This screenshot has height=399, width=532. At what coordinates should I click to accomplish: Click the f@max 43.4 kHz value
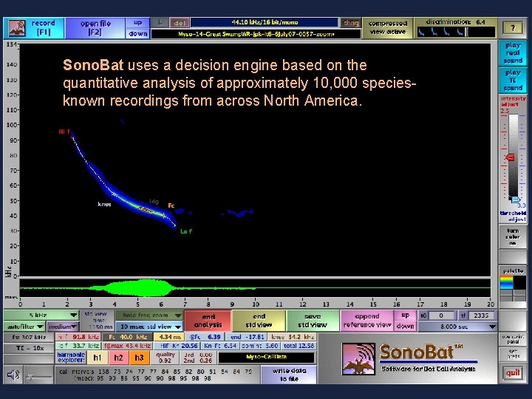tap(127, 346)
